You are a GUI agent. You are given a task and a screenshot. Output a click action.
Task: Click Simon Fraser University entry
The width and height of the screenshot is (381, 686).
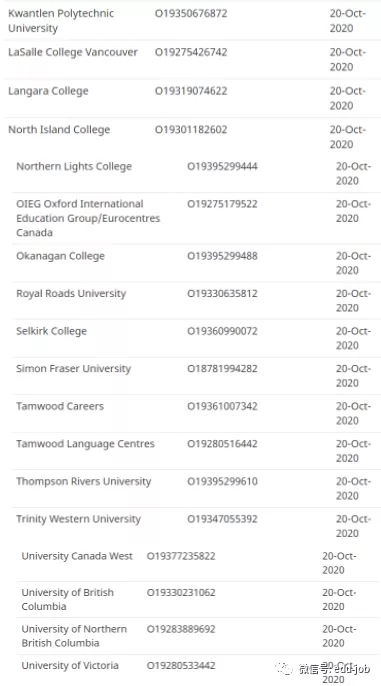[x=73, y=369]
